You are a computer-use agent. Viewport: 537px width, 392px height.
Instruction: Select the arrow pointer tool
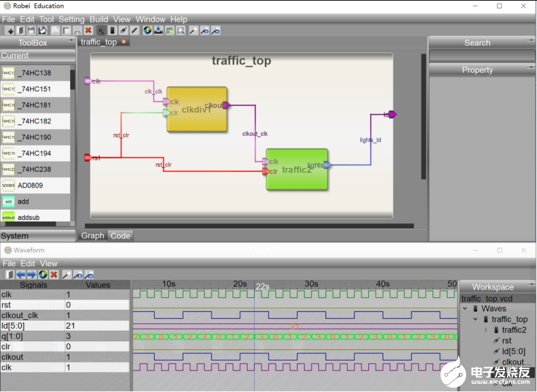pos(101,31)
